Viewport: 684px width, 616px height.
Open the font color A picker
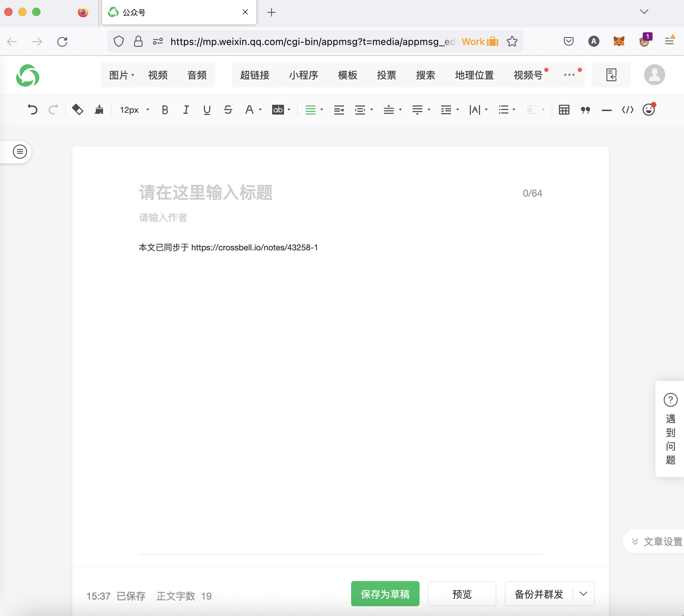point(249,110)
